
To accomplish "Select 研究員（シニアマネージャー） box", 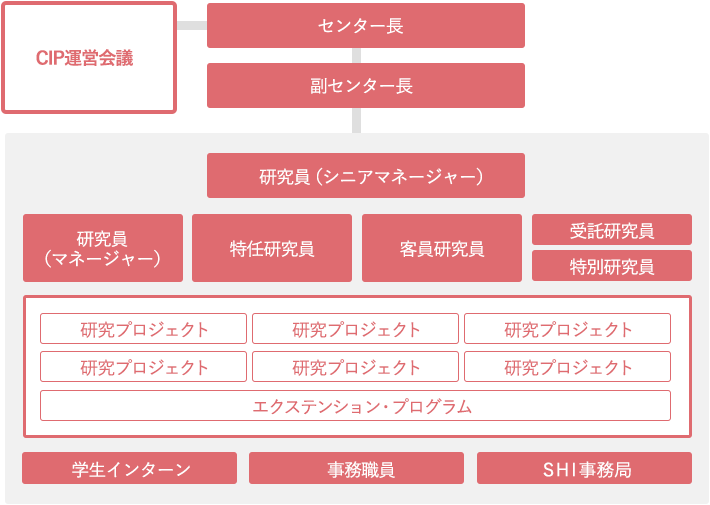I will [366, 176].
